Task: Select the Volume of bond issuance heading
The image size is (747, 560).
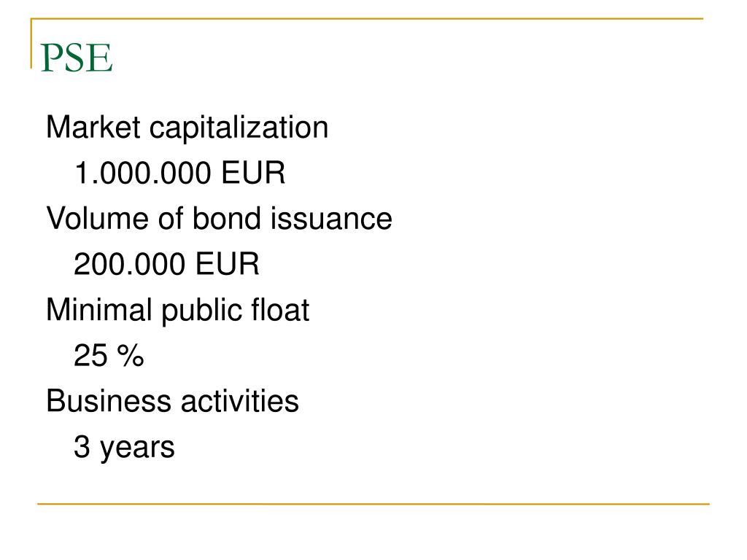Action: (219, 219)
